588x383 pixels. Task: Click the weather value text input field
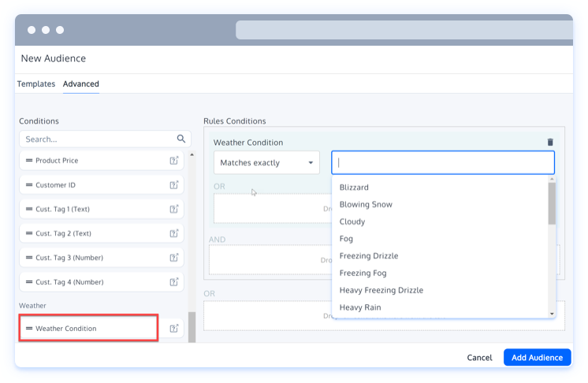tap(442, 163)
